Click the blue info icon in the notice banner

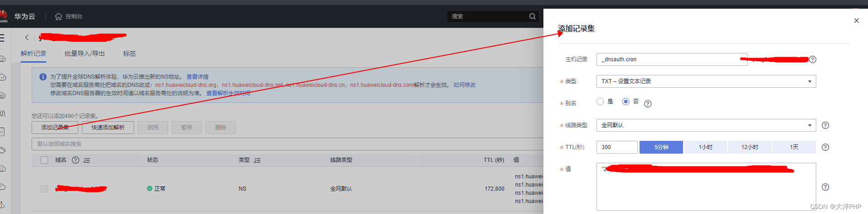click(x=43, y=77)
